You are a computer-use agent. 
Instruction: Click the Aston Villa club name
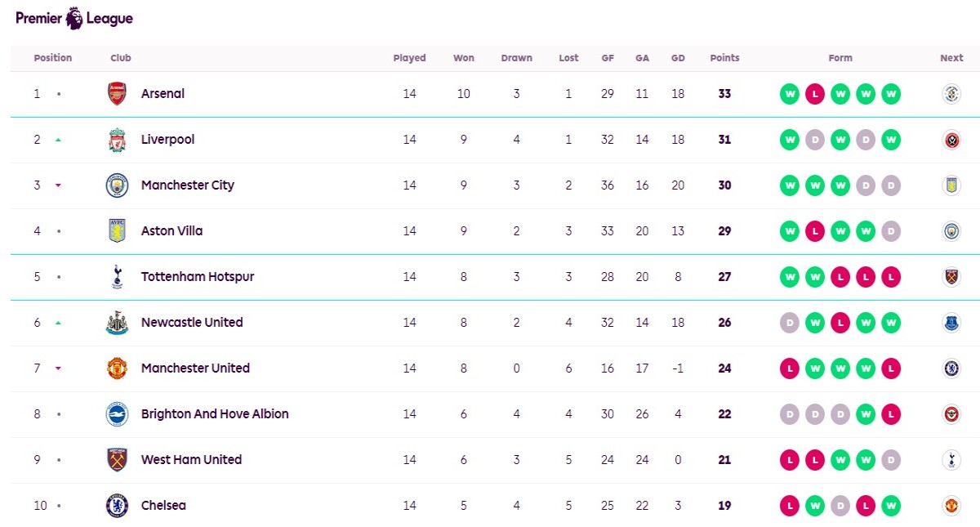171,231
